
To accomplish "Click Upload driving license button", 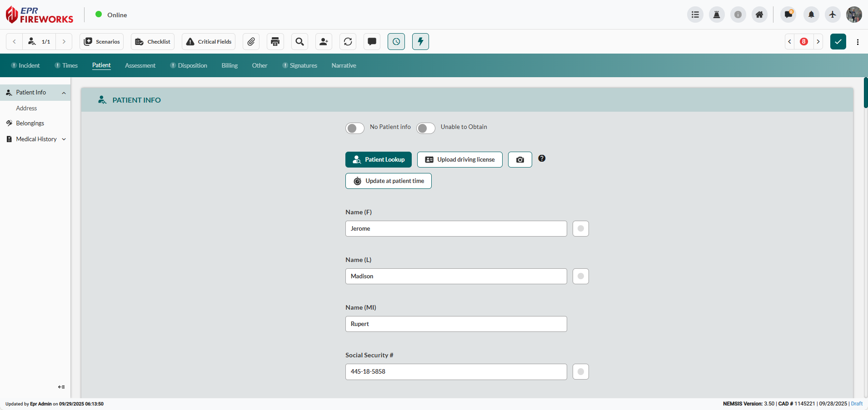I will click(x=459, y=160).
